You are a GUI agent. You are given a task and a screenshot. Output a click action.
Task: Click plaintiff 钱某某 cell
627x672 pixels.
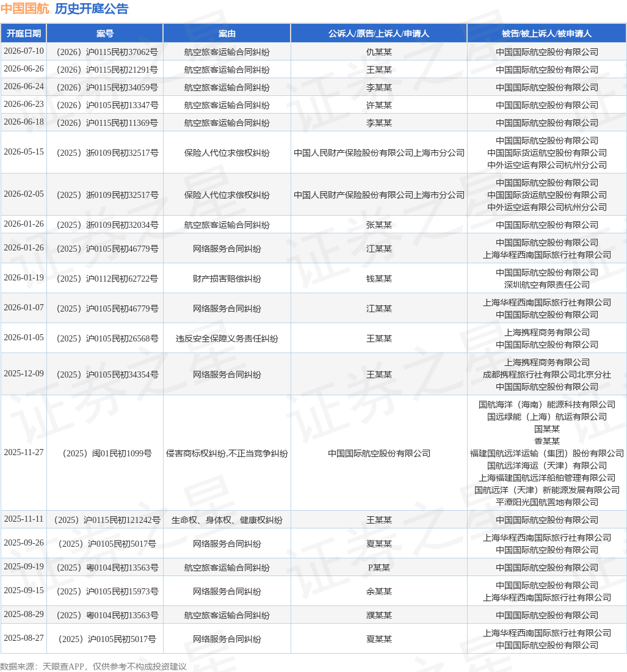[x=379, y=279]
